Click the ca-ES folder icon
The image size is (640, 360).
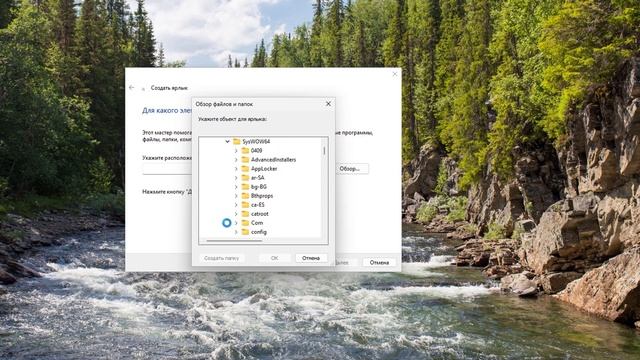coord(245,204)
